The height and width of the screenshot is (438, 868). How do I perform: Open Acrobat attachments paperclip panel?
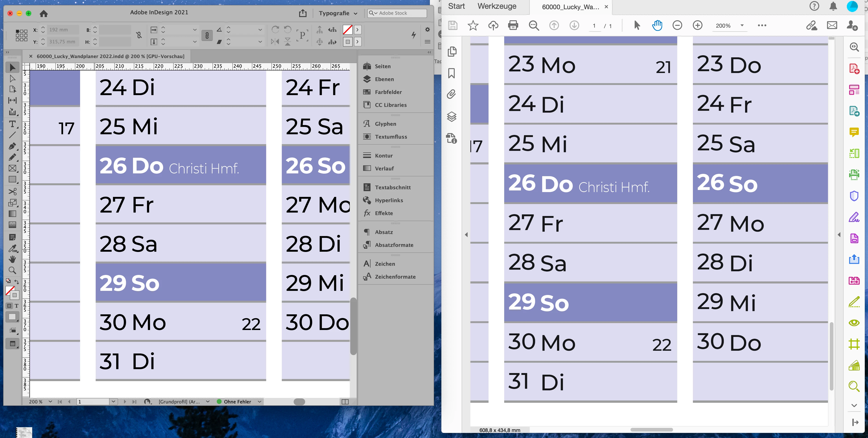451,94
